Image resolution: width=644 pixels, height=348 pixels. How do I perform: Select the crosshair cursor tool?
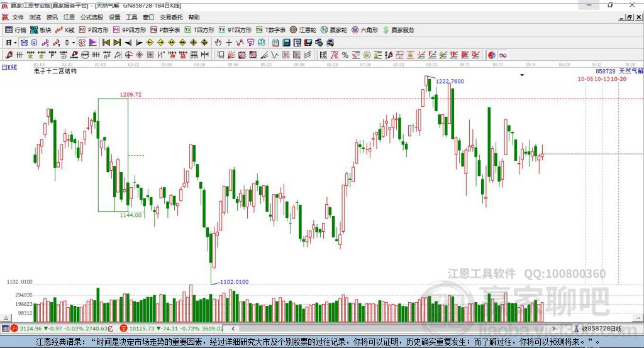point(229,43)
